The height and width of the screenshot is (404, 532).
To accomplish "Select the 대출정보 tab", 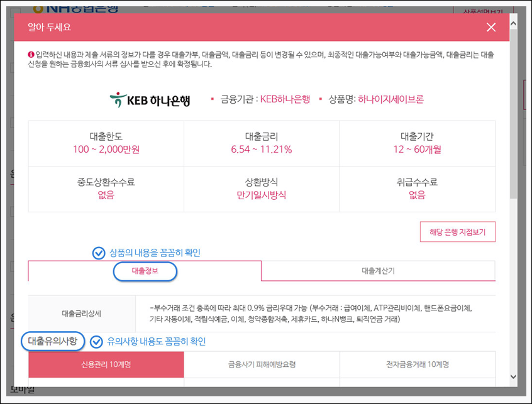I will 145,271.
